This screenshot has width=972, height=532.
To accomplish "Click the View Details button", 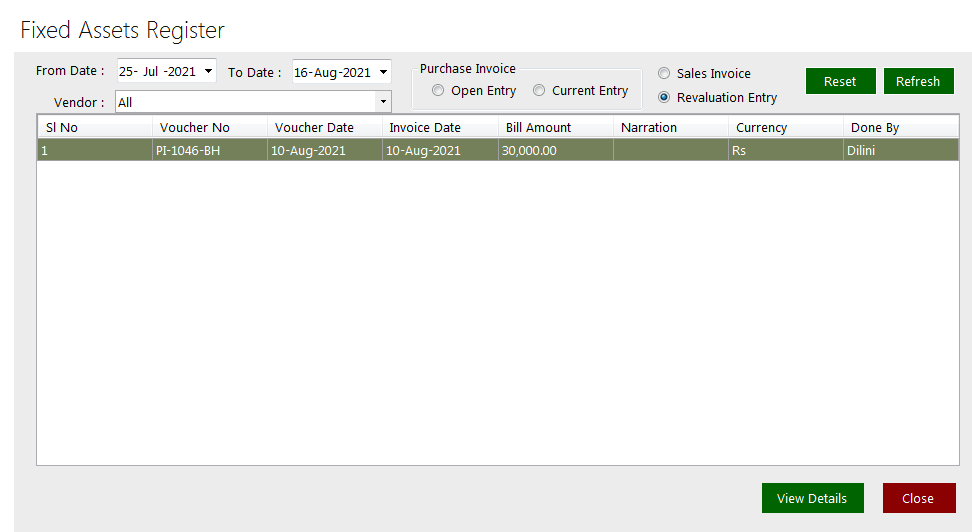I will (811, 498).
